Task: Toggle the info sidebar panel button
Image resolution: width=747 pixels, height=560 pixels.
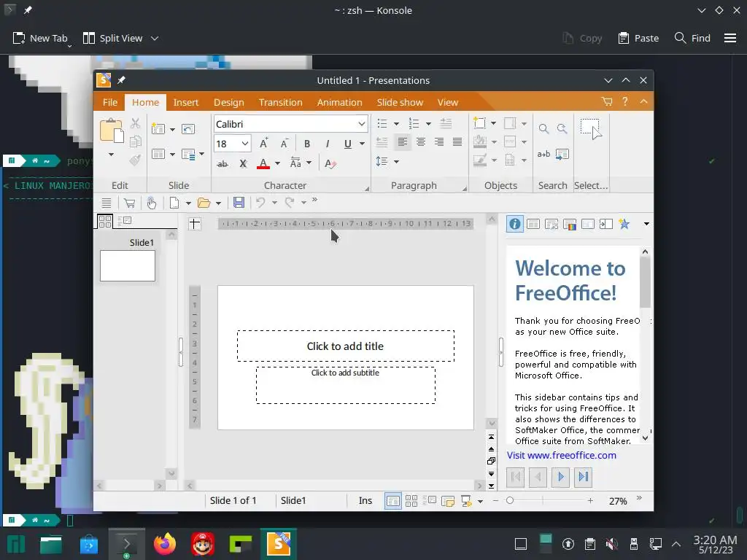Action: coord(514,224)
